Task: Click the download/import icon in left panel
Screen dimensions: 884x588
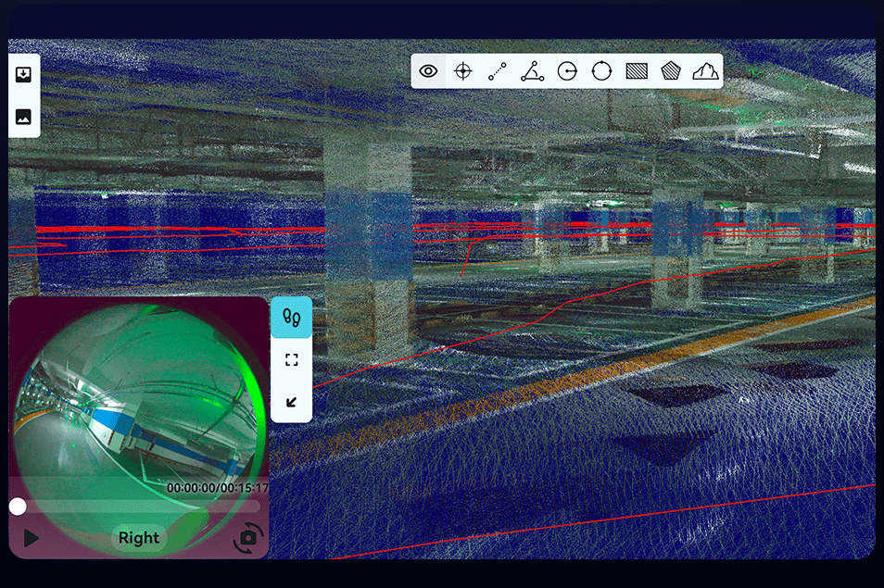Action: 24,75
